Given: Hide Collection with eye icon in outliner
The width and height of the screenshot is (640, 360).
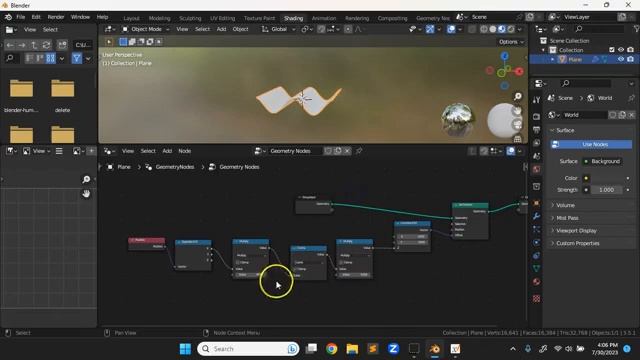Looking at the screenshot, I should click(621, 50).
